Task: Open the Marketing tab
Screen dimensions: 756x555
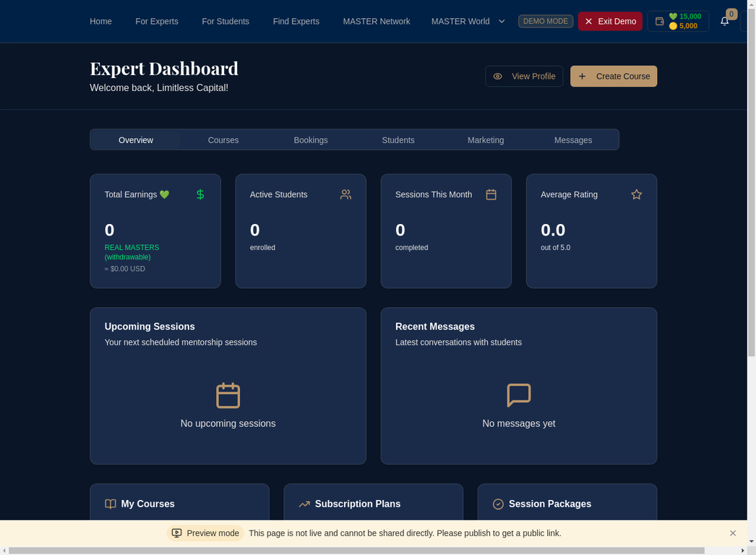Action: click(485, 139)
